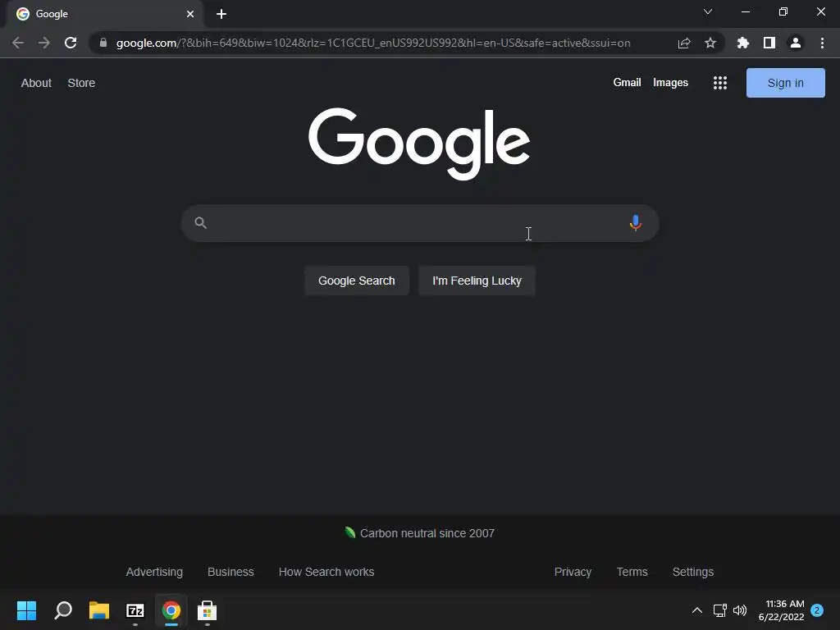Close the Chrome window

pos(820,11)
